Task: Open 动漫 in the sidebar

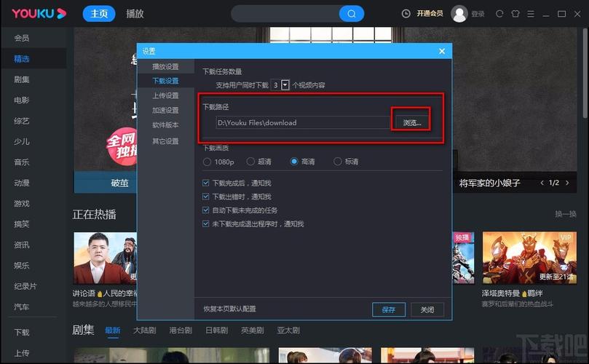Action: point(22,183)
